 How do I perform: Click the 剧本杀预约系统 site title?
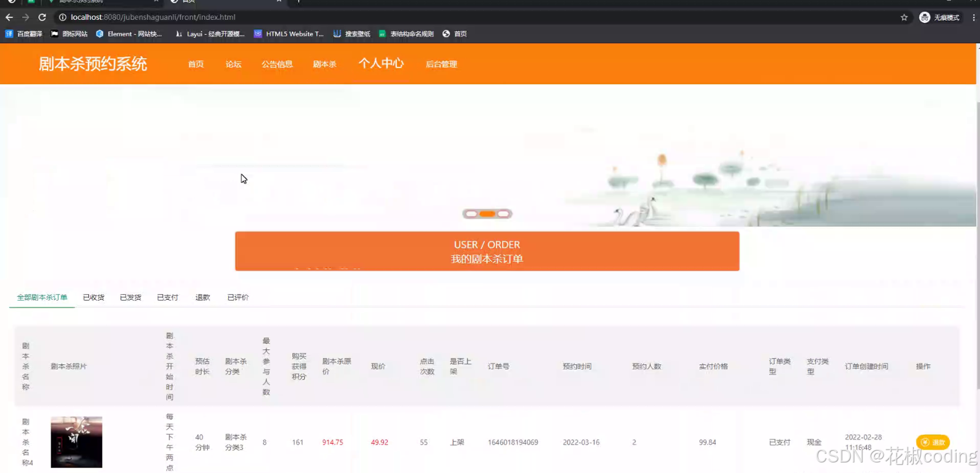[93, 64]
